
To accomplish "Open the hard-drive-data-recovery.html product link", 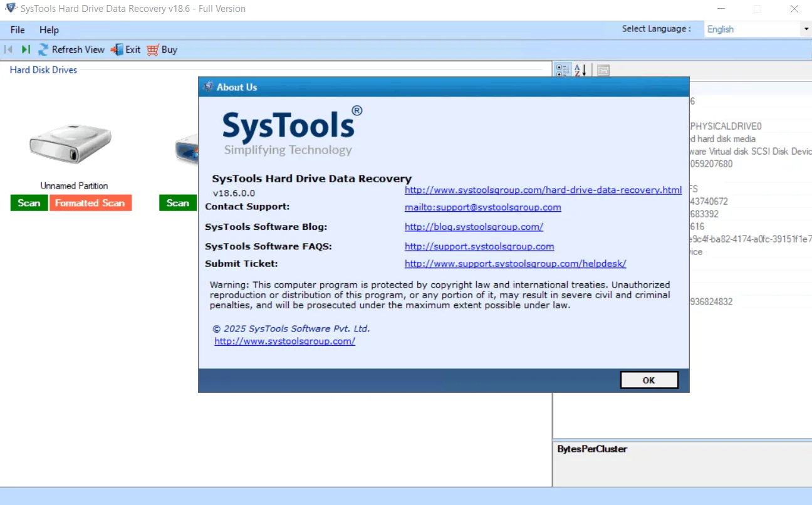I will click(543, 190).
